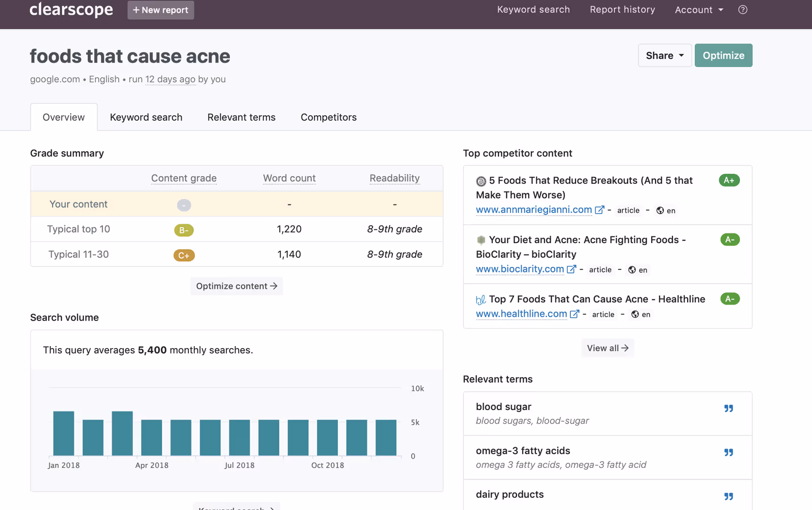Click the annmariegianni site favicon
The height and width of the screenshot is (510, 812).
click(481, 181)
